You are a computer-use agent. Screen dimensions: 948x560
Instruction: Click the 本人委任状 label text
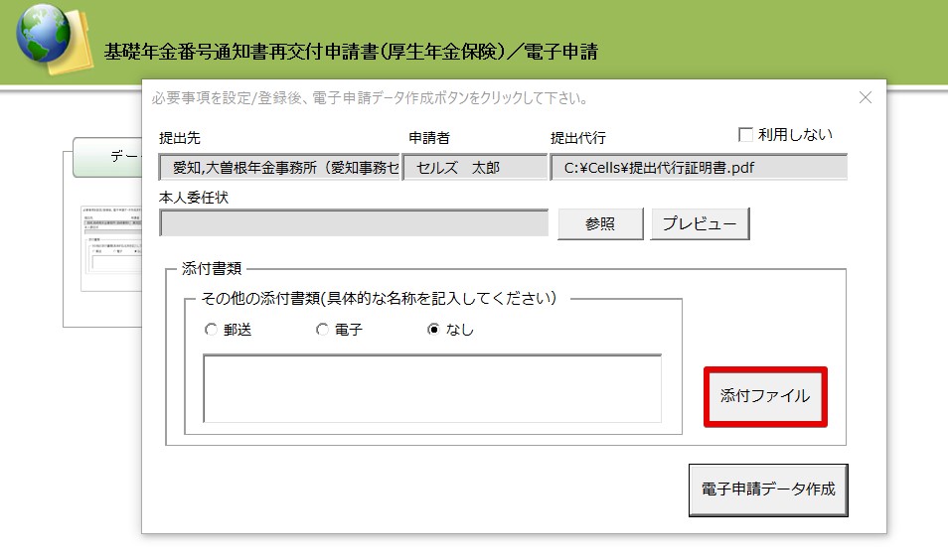tap(194, 198)
